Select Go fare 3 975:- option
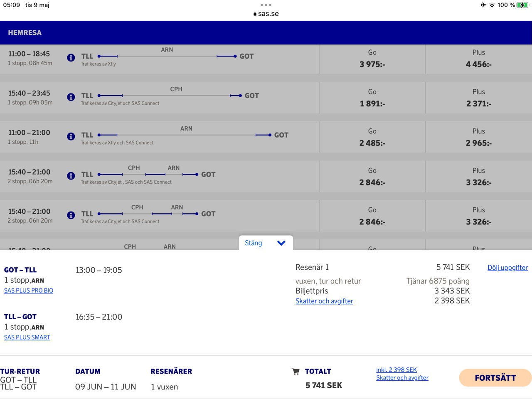 372,59
